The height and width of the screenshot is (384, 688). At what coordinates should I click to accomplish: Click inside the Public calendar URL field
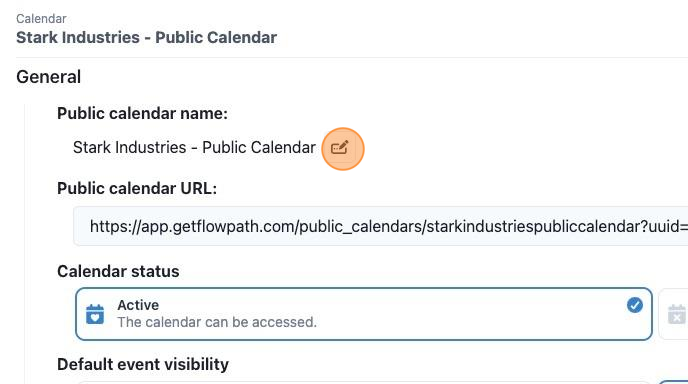(x=380, y=226)
